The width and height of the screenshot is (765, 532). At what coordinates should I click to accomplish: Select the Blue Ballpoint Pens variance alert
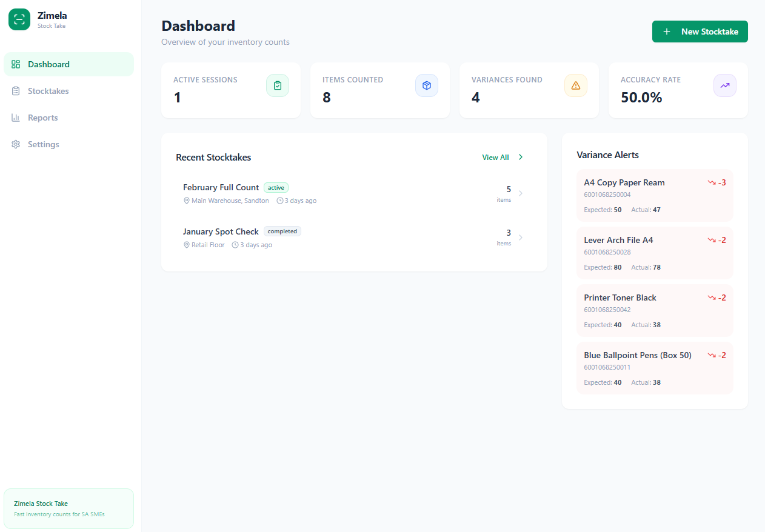655,368
